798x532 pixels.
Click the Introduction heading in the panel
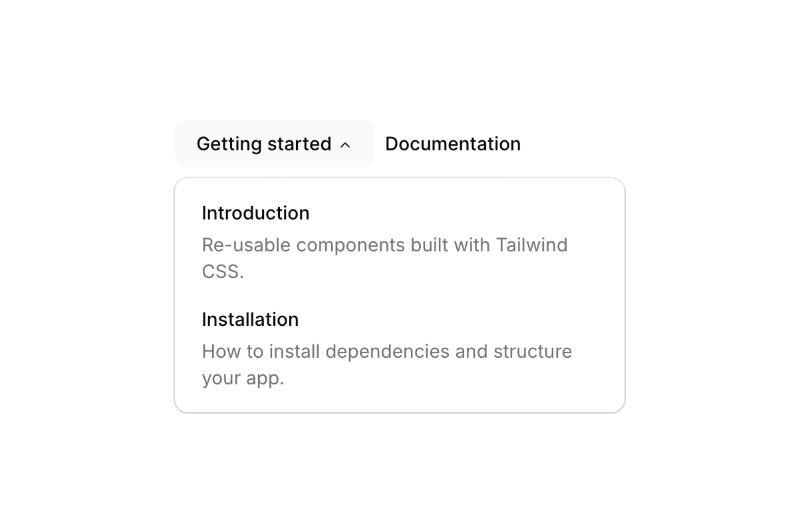coord(255,213)
